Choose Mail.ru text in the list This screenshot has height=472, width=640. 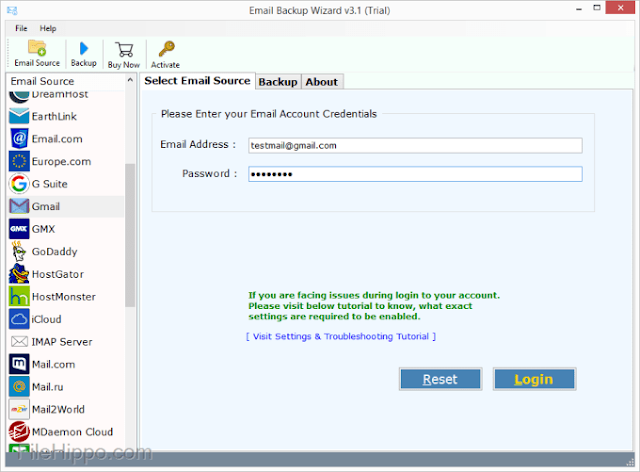pyautogui.click(x=48, y=387)
